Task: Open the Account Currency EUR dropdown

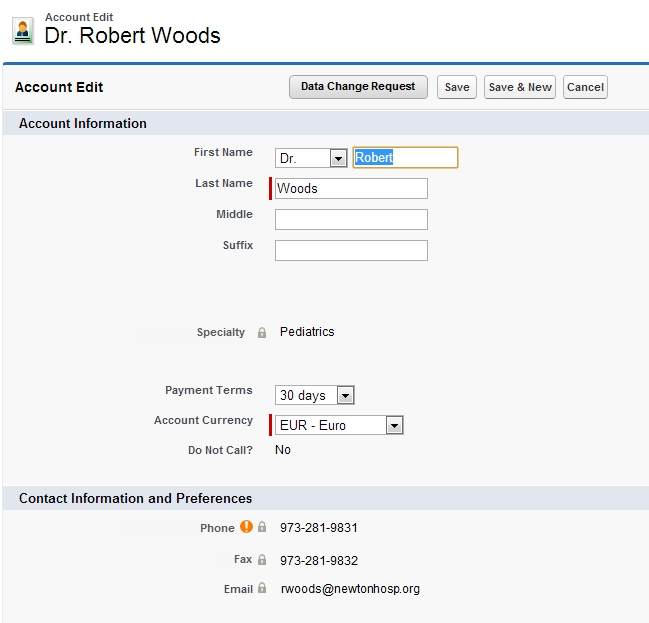Action: [340, 425]
